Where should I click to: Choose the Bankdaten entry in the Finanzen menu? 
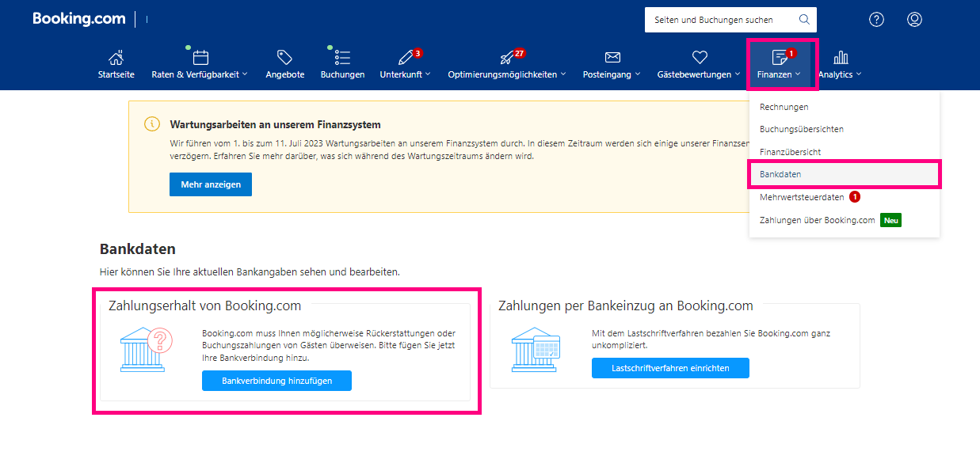845,173
